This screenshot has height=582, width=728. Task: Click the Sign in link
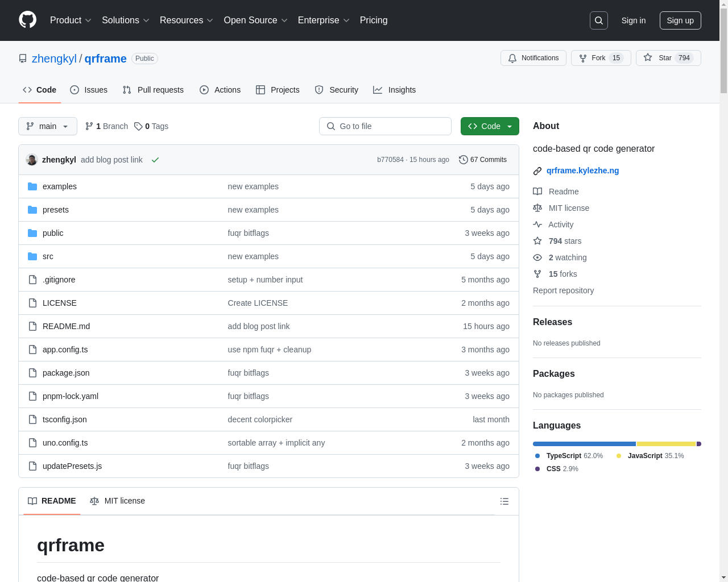634,20
